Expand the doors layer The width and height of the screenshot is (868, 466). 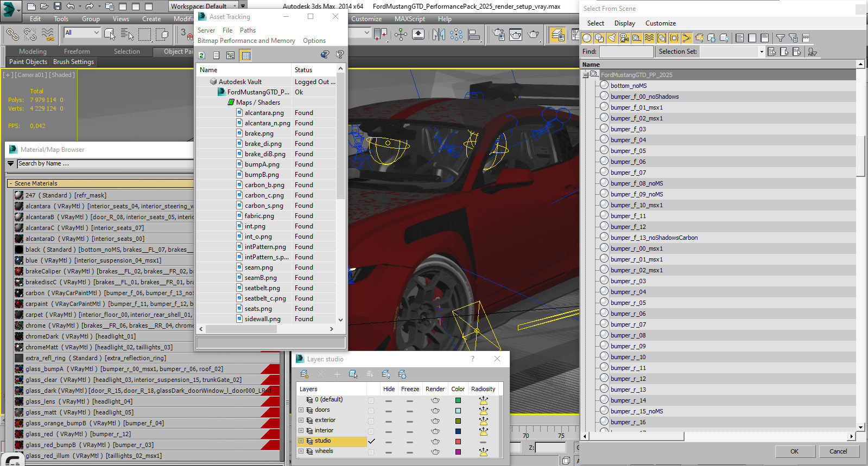(x=301, y=410)
